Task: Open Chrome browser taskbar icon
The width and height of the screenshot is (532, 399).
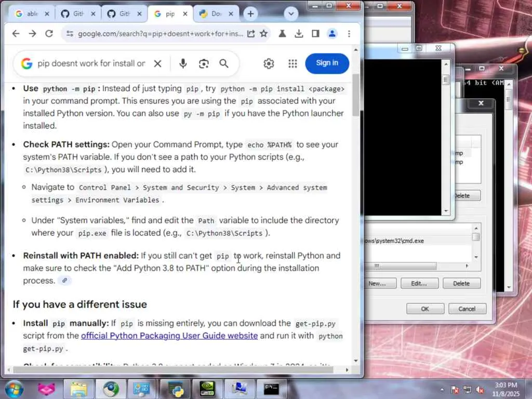Action: pyautogui.click(x=111, y=389)
